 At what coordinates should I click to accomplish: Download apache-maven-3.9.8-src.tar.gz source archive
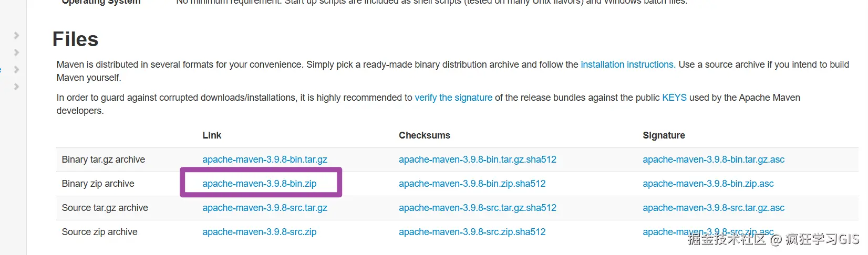[x=265, y=208]
